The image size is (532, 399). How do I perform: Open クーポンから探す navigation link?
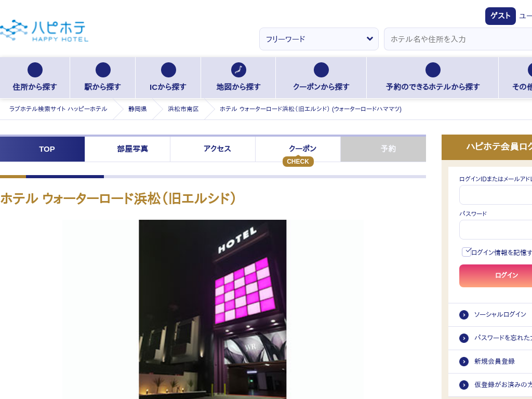321,78
